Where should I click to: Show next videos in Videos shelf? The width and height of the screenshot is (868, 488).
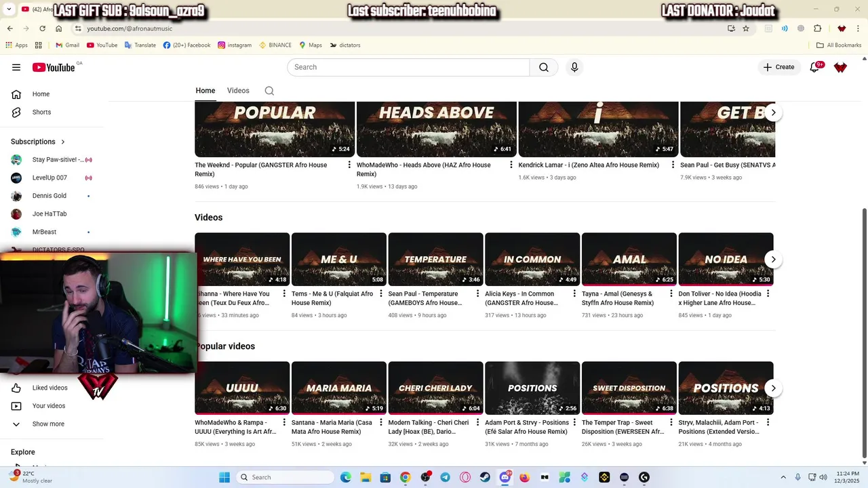(x=773, y=260)
